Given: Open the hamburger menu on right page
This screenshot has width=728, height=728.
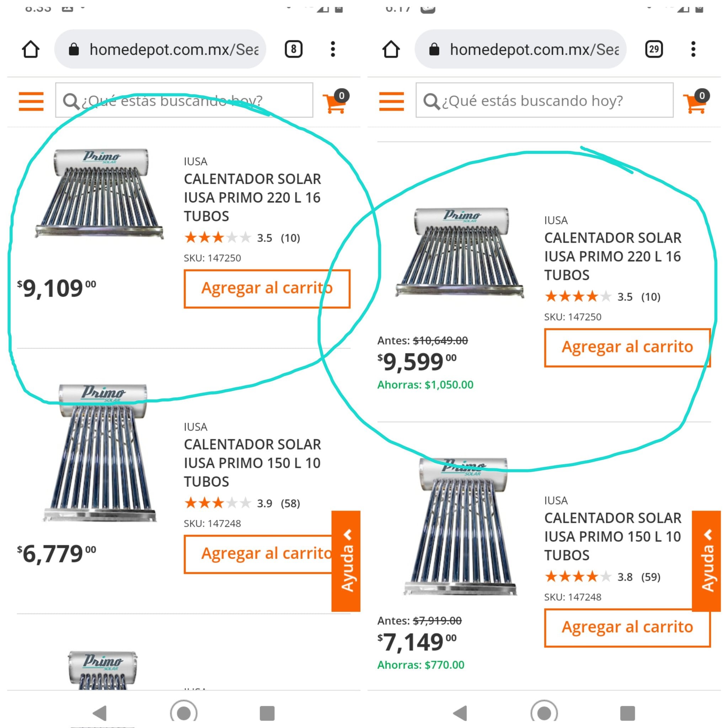Looking at the screenshot, I should pyautogui.click(x=391, y=101).
